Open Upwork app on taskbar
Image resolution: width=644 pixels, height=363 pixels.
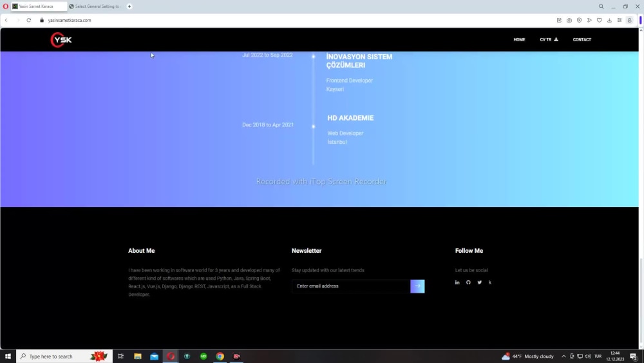point(204,357)
